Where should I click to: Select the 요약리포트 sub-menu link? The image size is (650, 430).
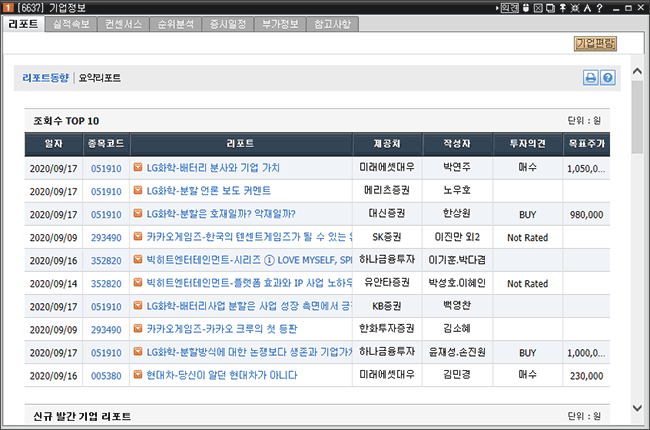click(99, 78)
